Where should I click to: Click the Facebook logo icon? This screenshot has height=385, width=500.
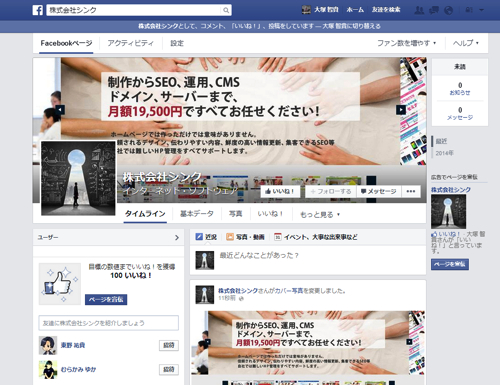[38, 10]
